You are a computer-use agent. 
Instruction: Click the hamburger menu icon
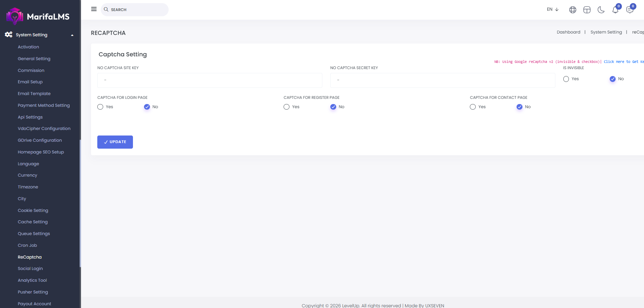[94, 9]
